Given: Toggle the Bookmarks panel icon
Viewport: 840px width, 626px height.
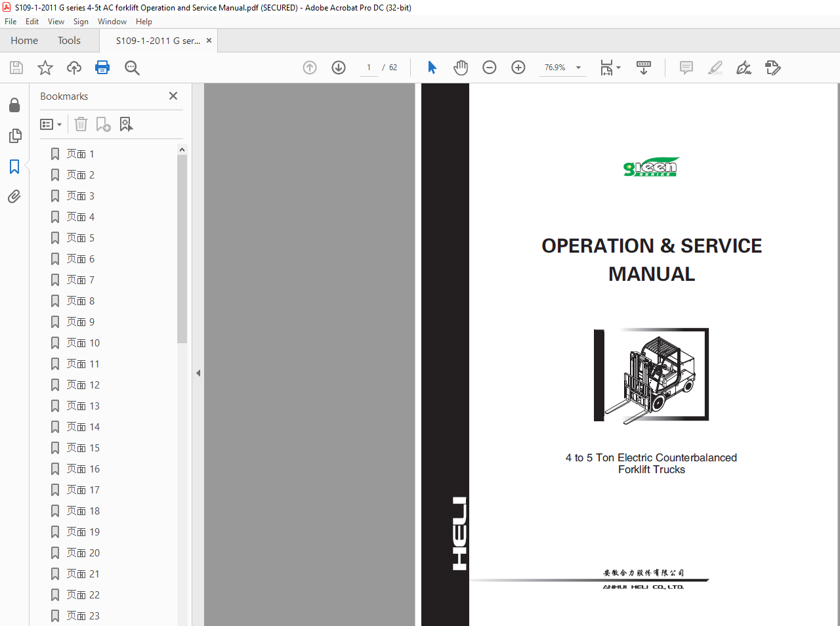Looking at the screenshot, I should [x=14, y=167].
